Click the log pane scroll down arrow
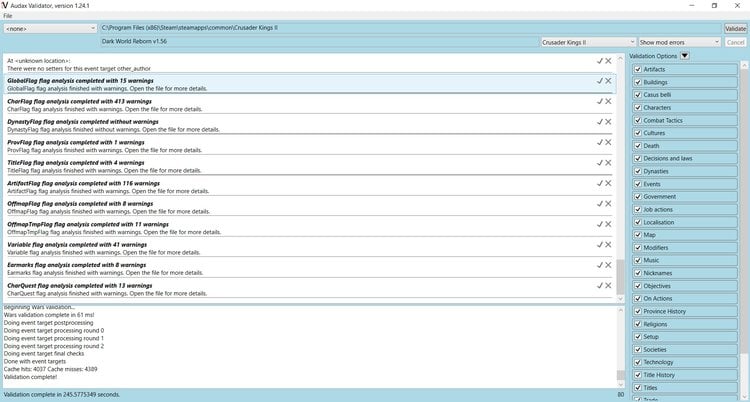Image resolution: width=750 pixels, height=402 pixels. [620, 384]
